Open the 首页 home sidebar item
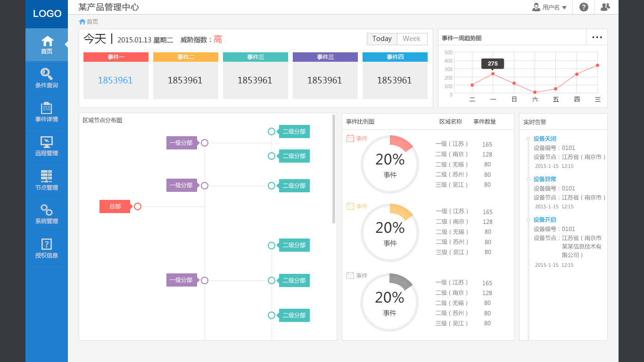This screenshot has height=362, width=644. (x=47, y=45)
